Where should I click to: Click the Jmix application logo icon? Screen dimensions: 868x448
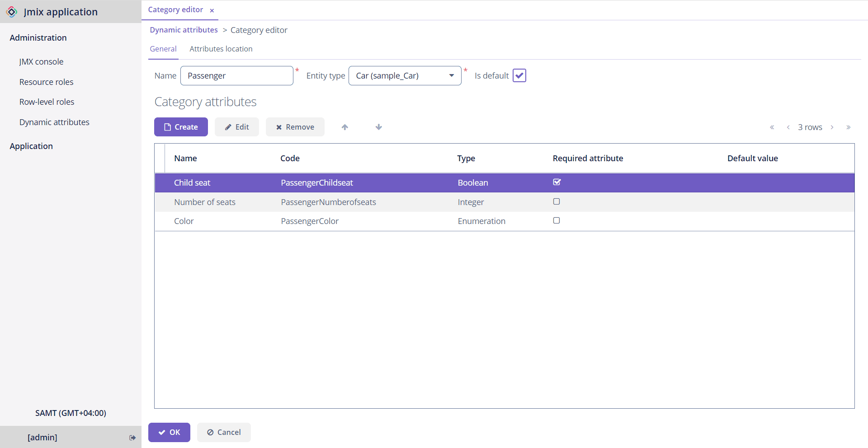coord(12,12)
